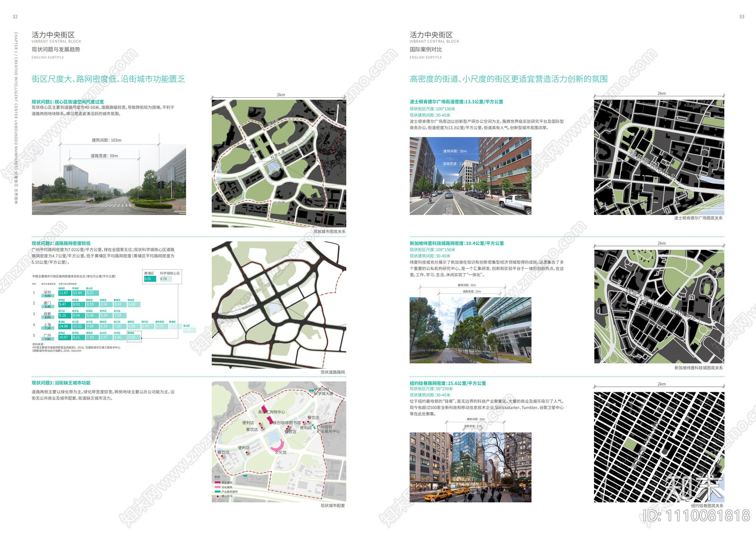Open the New York street photo with yellow taxis
Viewport: 756px width, 534px height.
pyautogui.click(x=471, y=467)
